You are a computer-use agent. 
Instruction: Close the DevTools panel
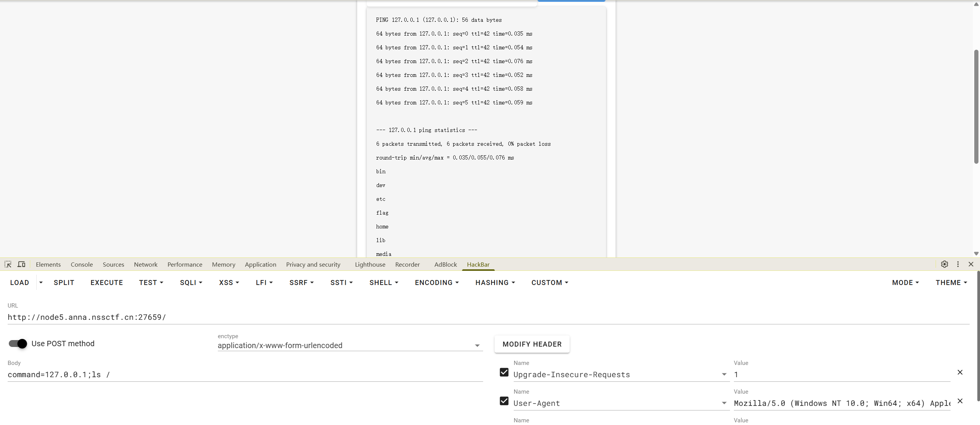971,264
